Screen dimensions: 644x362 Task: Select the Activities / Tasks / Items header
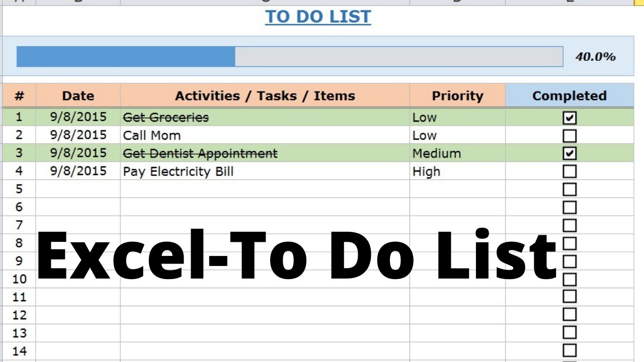pos(265,96)
